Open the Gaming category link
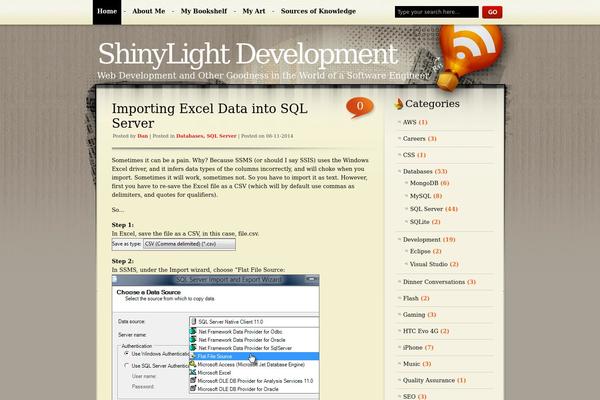Screen dimensions: 600x400 414,315
